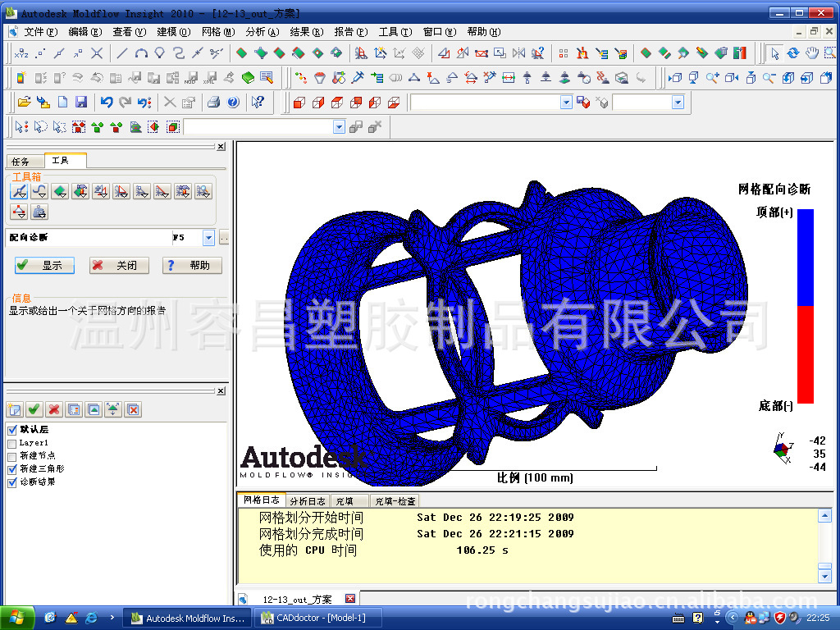Click the green book materials icon
Image resolution: width=840 pixels, height=630 pixels.
[x=248, y=78]
